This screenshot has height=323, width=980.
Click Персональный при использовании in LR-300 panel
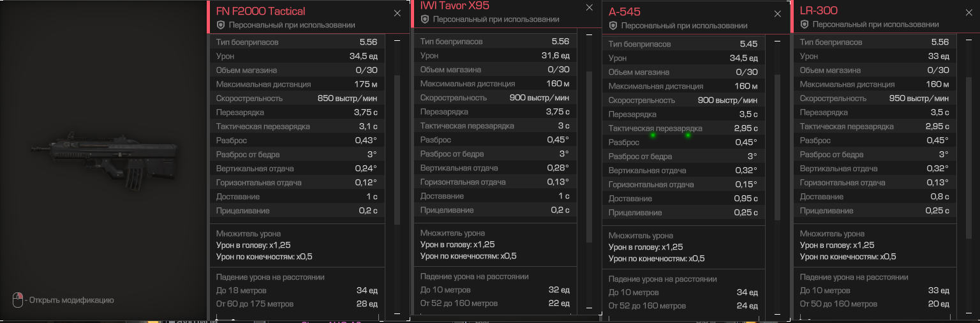pos(876,24)
